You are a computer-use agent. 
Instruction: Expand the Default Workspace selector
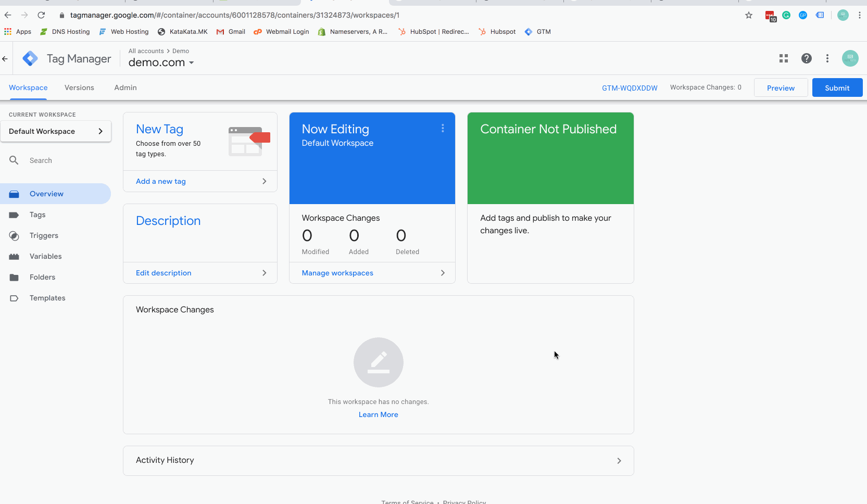(56, 131)
